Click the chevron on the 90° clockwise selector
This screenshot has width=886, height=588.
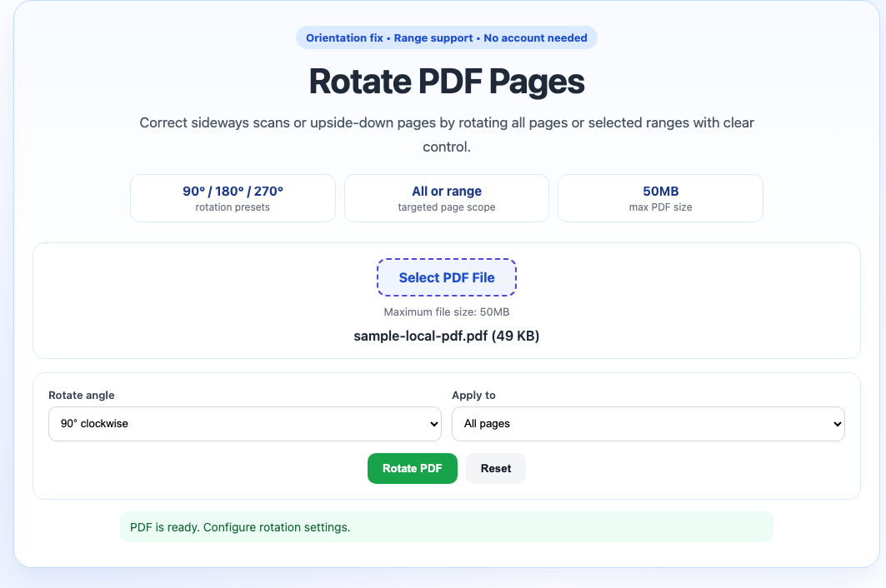434,424
